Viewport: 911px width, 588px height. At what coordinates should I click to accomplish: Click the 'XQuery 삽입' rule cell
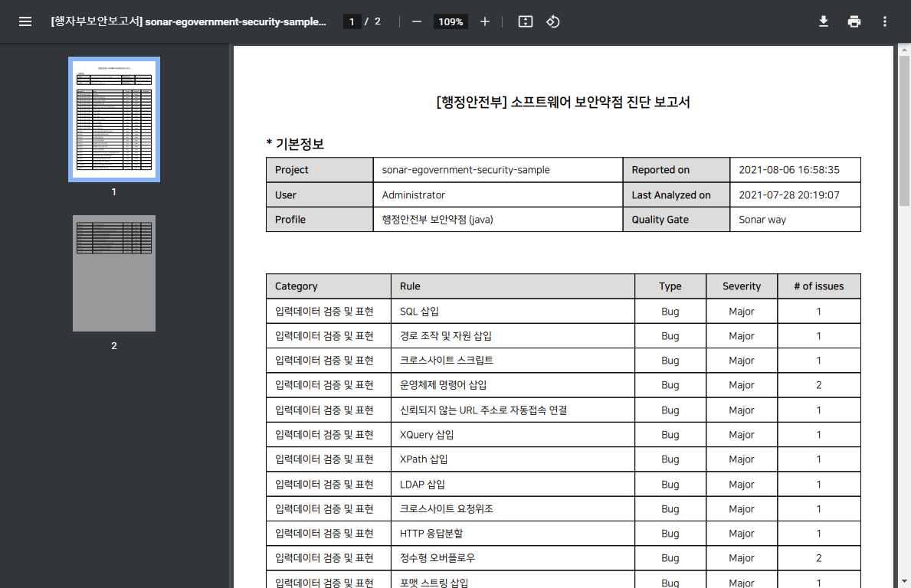513,434
